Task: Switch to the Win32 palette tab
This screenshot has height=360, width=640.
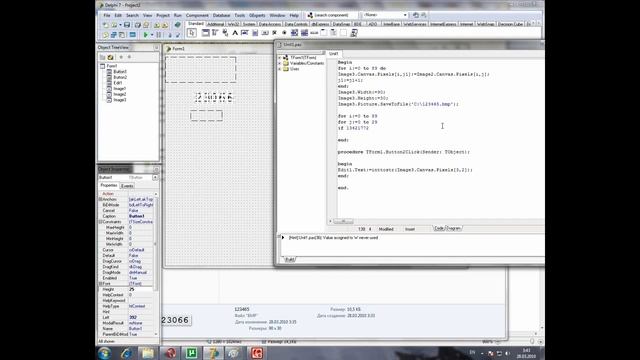Action: coord(233,24)
